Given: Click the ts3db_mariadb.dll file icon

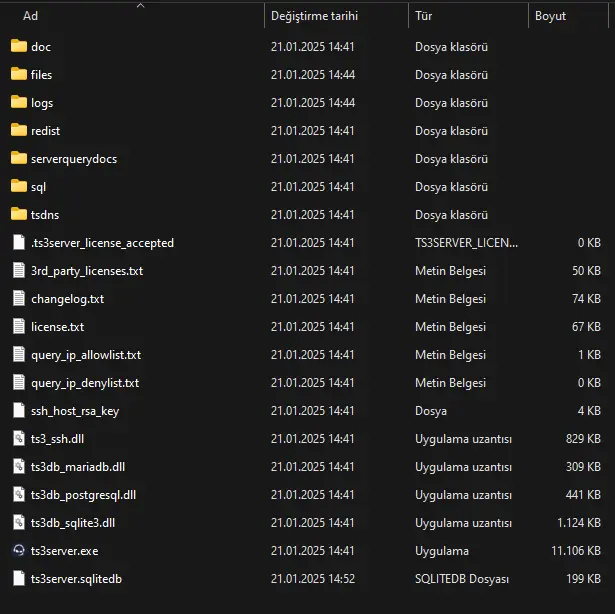Looking at the screenshot, I should point(19,466).
